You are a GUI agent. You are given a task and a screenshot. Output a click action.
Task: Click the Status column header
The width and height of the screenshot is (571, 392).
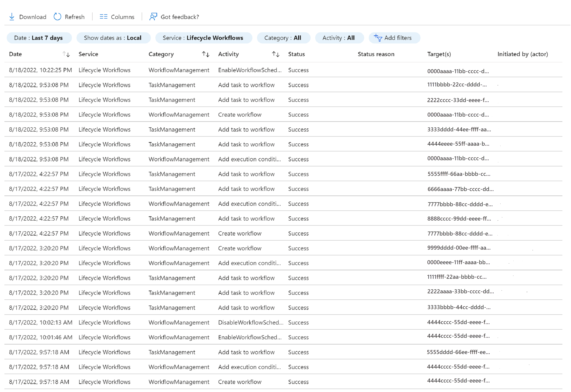tap(296, 54)
